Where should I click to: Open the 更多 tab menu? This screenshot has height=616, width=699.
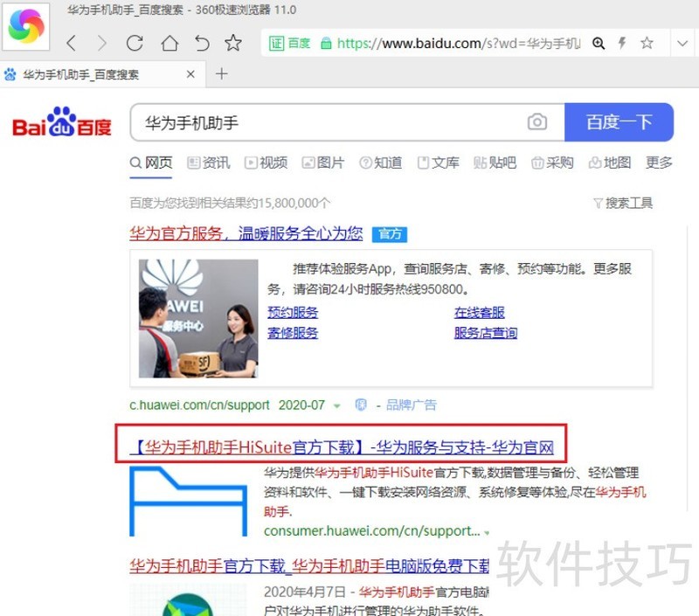pyautogui.click(x=659, y=163)
